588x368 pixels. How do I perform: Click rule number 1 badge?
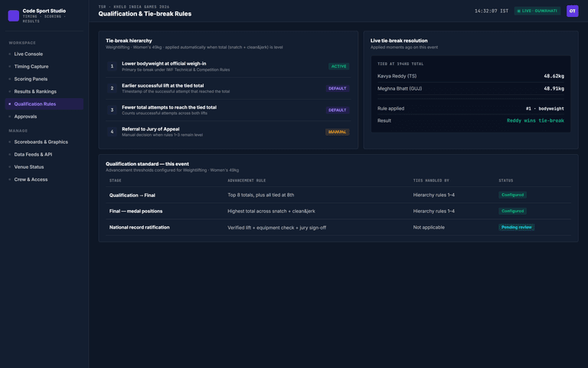click(112, 67)
